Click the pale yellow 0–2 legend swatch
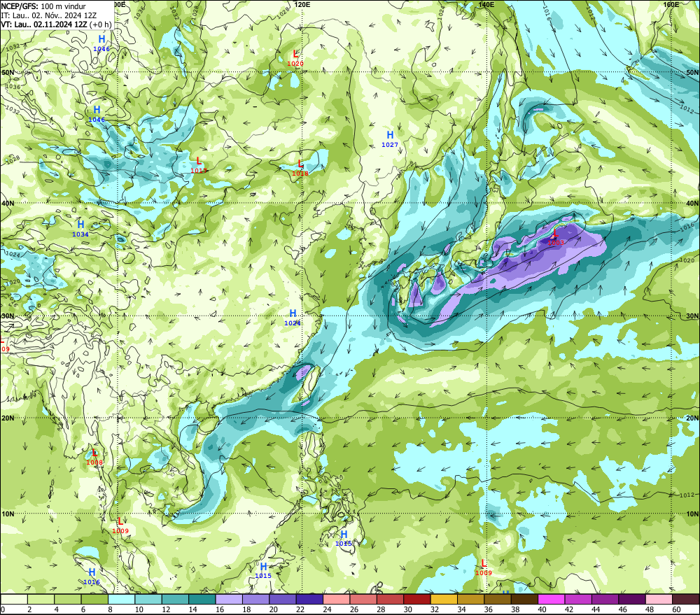 point(14,599)
